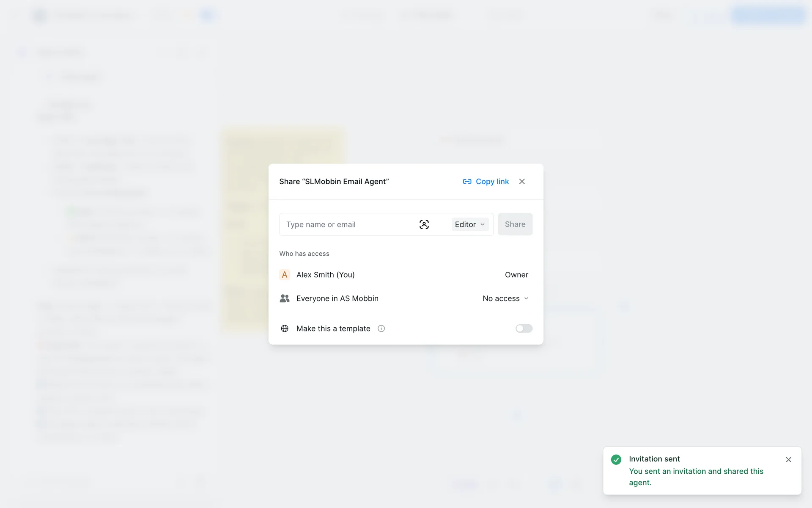Screen dimensions: 812x508
Task: Click the orange A avatar for Alex Smith
Action: (285, 275)
